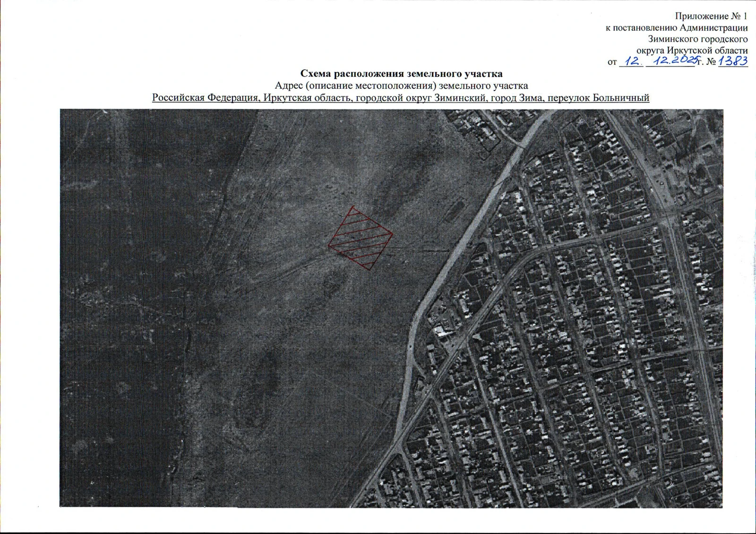Click the "от" label before the date
Image resolution: width=756 pixels, height=534 pixels.
coord(612,62)
